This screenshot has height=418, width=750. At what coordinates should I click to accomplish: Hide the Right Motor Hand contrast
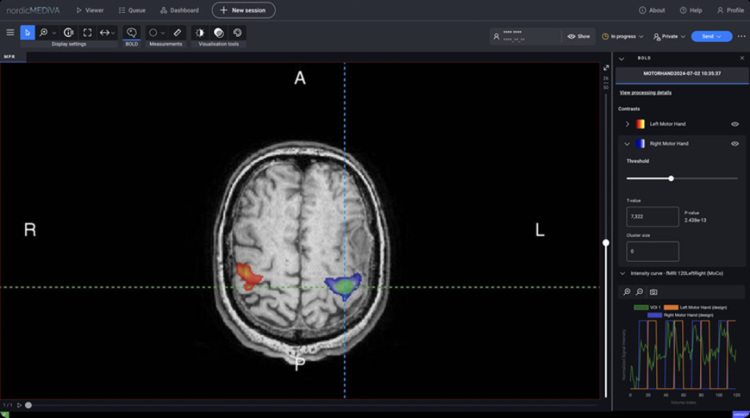[x=735, y=144]
